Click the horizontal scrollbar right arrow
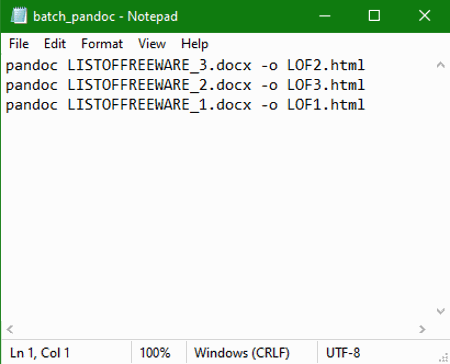The image size is (450, 364). [422, 329]
